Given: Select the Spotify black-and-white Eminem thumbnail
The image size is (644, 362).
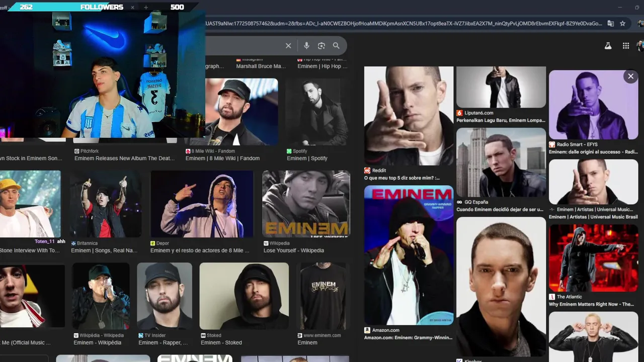Looking at the screenshot, I should coord(317,112).
